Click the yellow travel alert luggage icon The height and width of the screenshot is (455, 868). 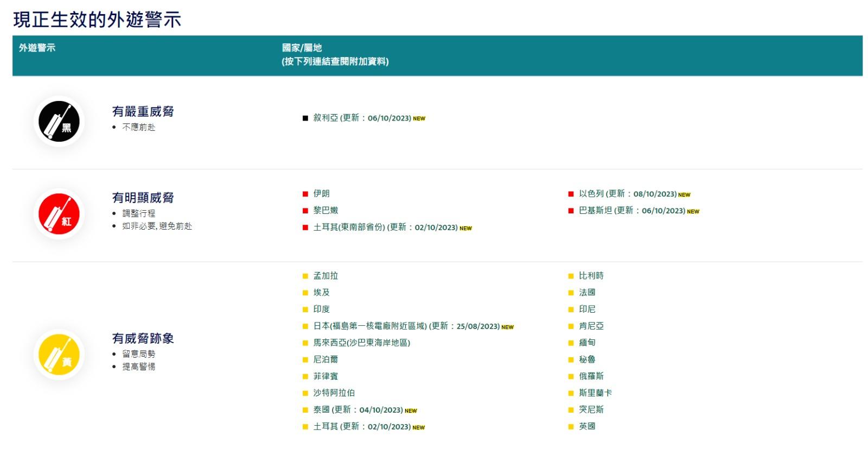pos(59,355)
